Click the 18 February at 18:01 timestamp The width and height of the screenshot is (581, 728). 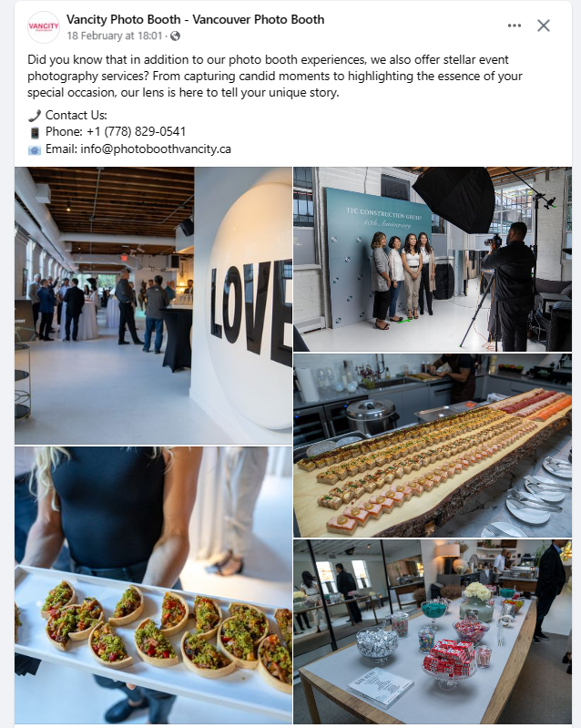[x=115, y=36]
